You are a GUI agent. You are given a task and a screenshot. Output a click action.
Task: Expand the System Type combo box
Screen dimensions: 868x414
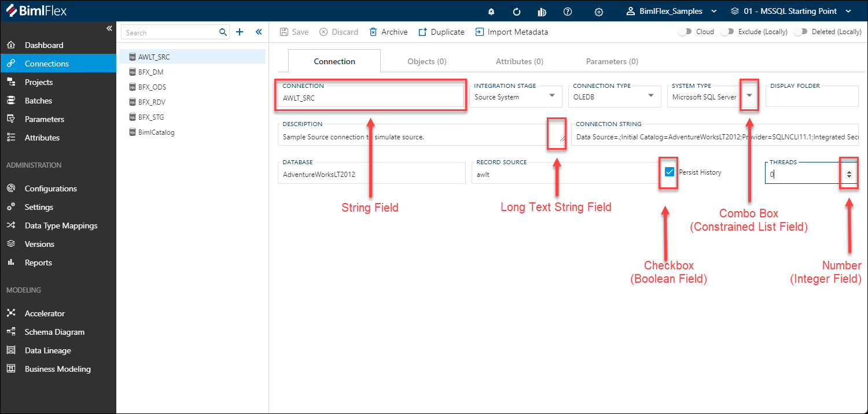[750, 96]
